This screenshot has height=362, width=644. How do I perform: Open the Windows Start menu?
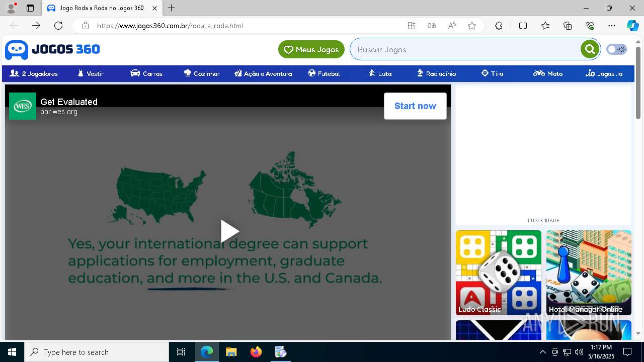(12, 352)
